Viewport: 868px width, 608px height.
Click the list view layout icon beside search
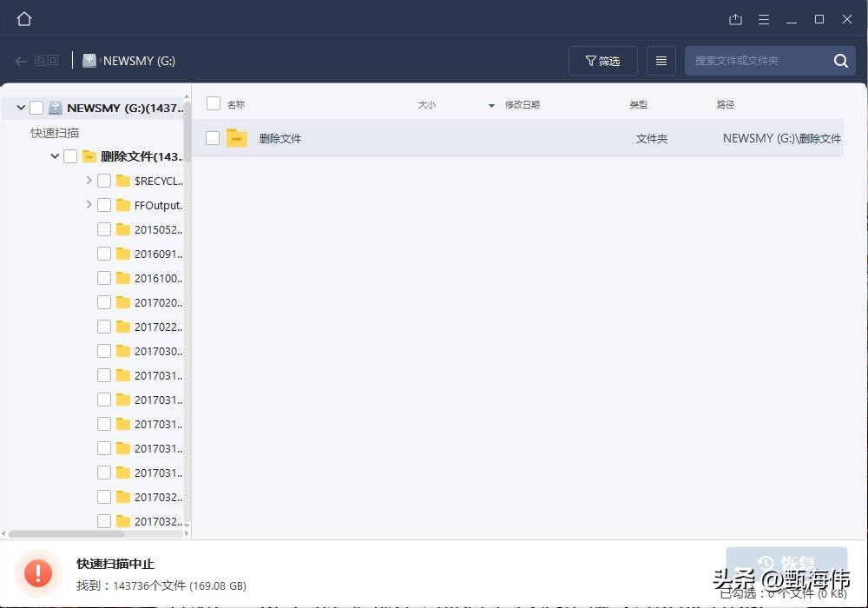(x=662, y=61)
